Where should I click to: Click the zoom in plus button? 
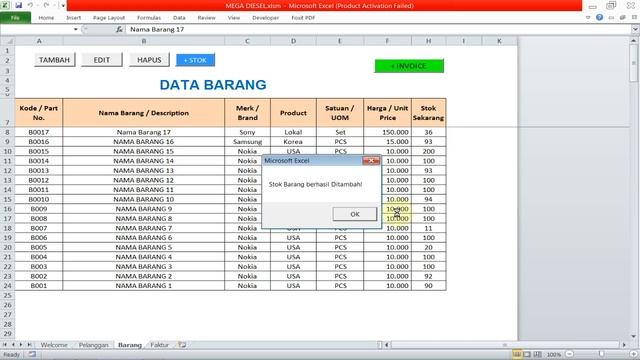click(x=634, y=354)
